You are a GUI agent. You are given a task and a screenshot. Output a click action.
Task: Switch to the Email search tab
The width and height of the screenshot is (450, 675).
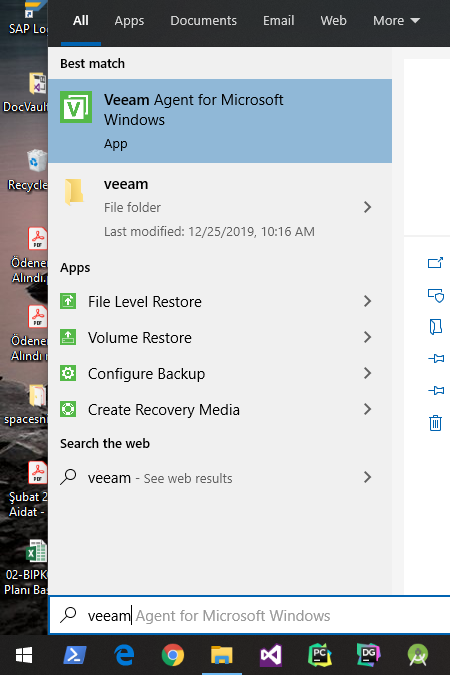click(x=279, y=20)
